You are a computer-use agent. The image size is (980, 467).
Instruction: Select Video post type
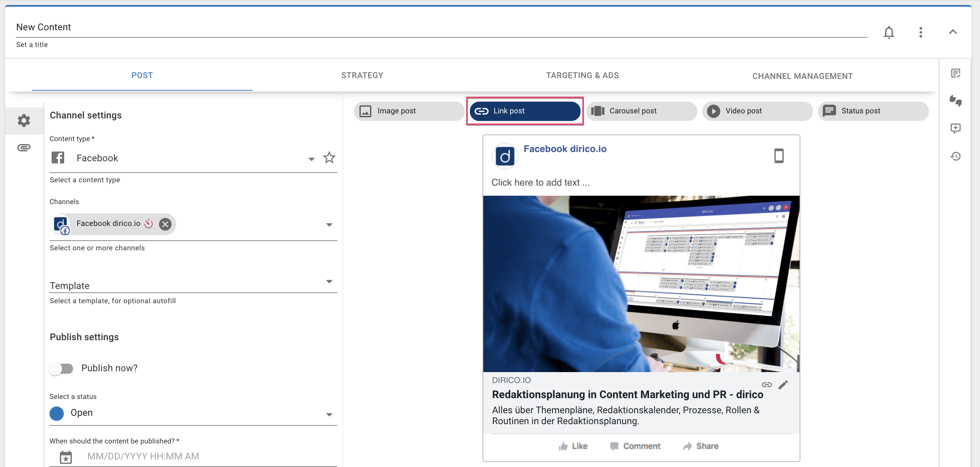coord(758,111)
